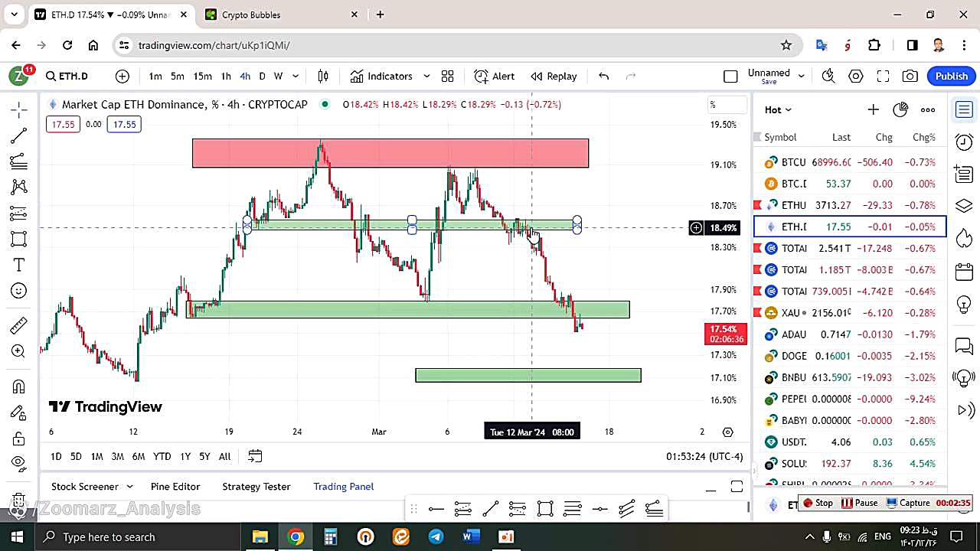980x551 pixels.
Task: Take a chart snapshot with camera
Action: (x=910, y=76)
